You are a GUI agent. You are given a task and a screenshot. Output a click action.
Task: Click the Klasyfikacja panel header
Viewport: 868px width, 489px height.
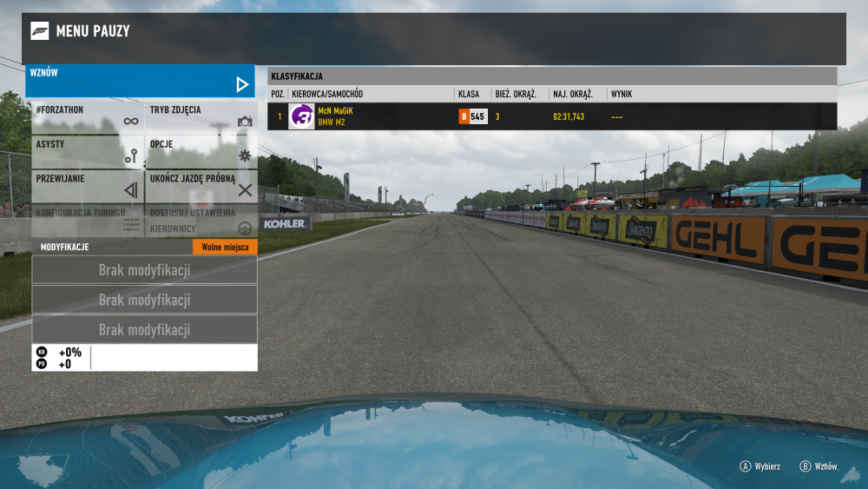coord(552,76)
